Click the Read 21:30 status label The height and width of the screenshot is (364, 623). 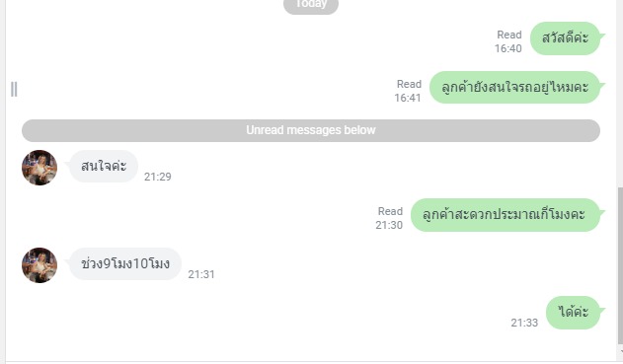pyautogui.click(x=389, y=218)
